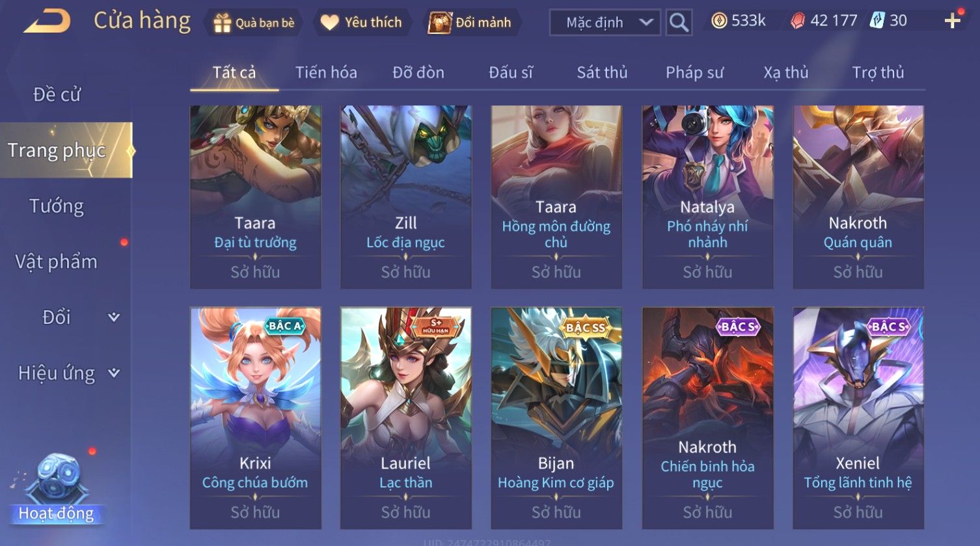
Task: Select the Krixi Công chúa bướm skin
Action: point(255,418)
